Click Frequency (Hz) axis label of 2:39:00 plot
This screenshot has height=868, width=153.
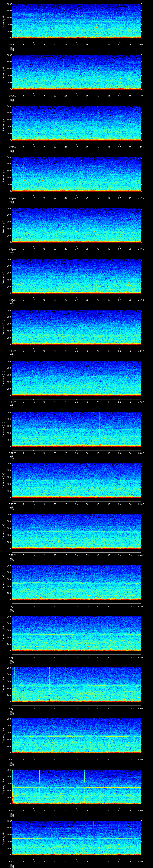click(3, 531)
